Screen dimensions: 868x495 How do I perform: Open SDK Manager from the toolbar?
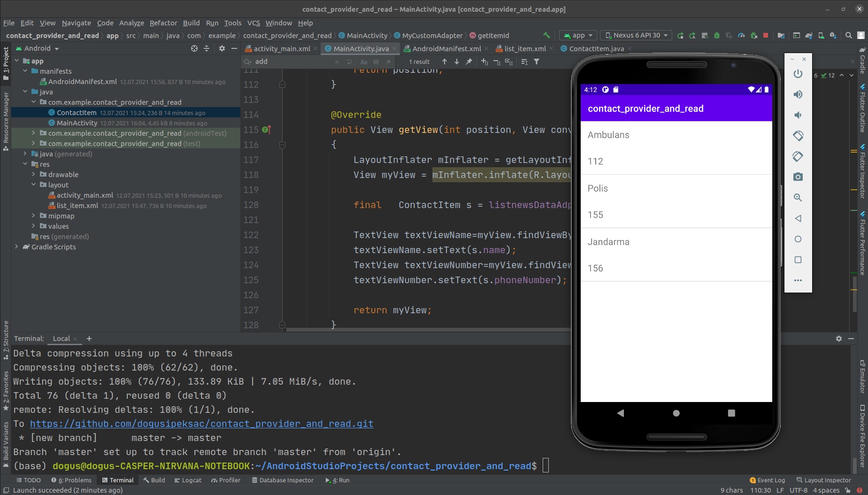click(833, 35)
